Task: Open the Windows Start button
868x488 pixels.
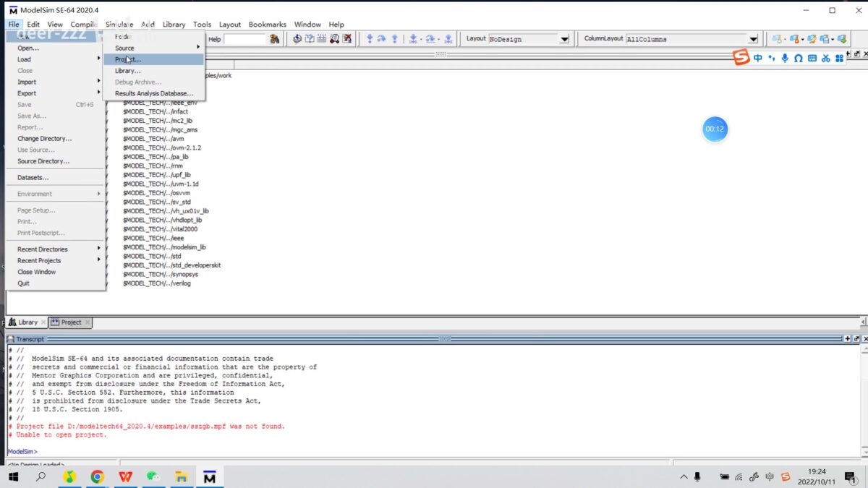Action: click(x=13, y=476)
